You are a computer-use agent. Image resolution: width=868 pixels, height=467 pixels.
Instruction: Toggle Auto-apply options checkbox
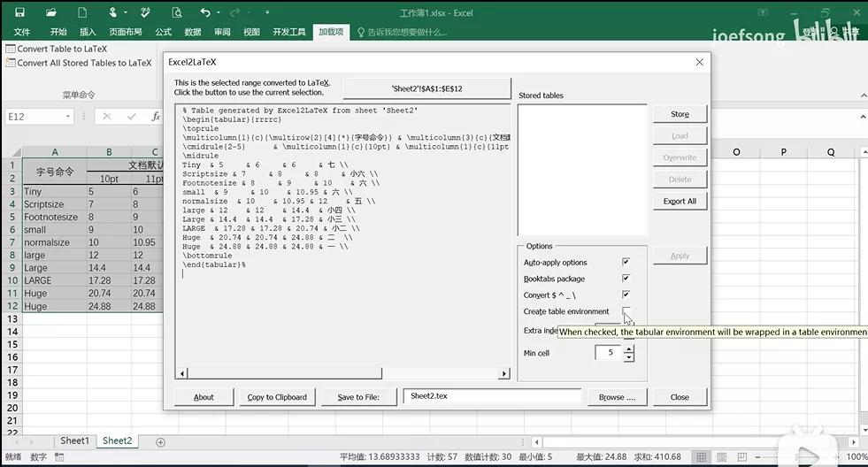point(626,262)
